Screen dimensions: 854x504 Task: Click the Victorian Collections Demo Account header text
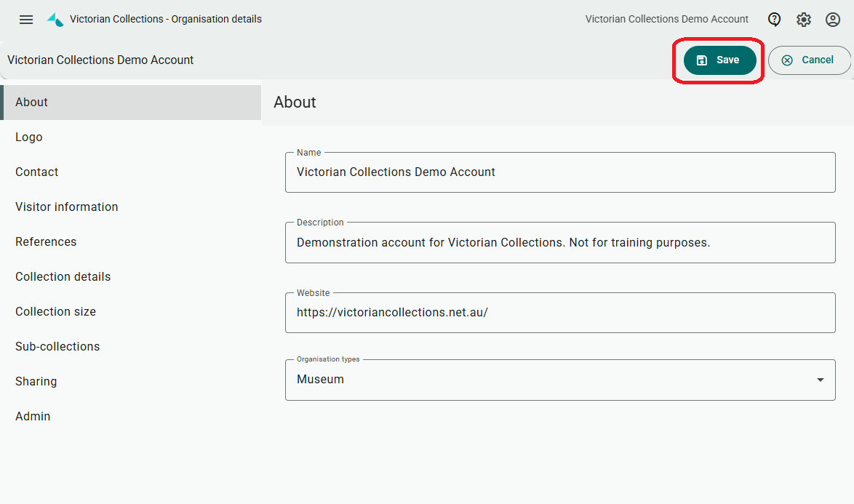(x=666, y=19)
